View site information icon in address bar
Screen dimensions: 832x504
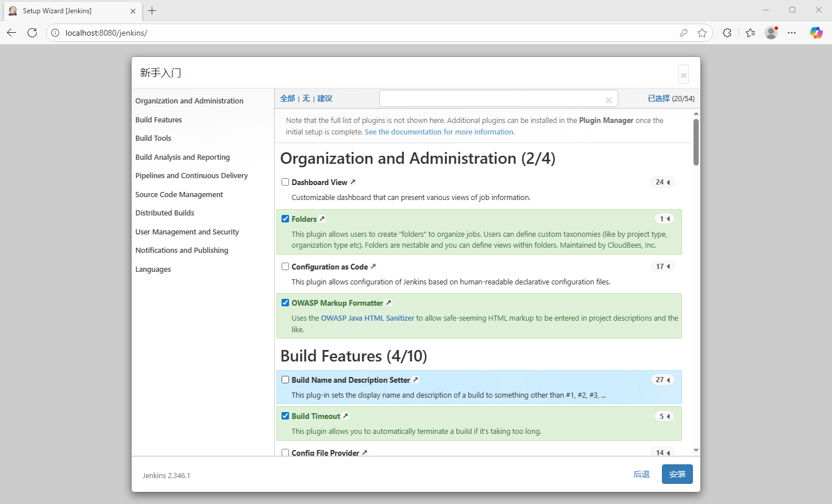(x=55, y=33)
